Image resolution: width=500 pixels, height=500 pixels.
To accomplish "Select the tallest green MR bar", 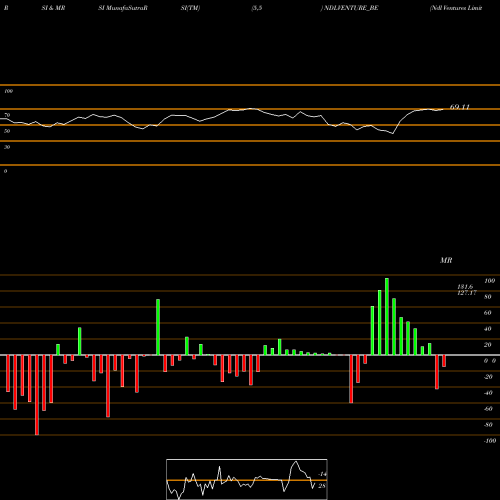I will click(387, 317).
